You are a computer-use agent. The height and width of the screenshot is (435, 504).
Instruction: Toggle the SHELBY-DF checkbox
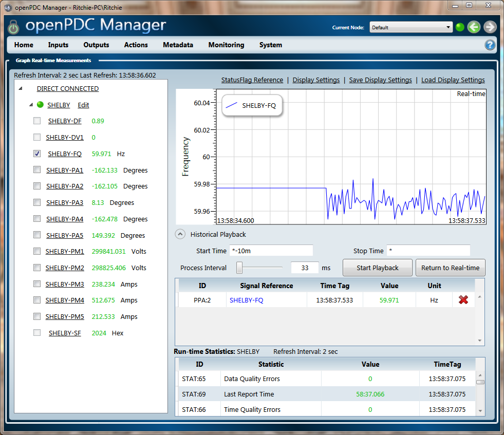coord(37,121)
